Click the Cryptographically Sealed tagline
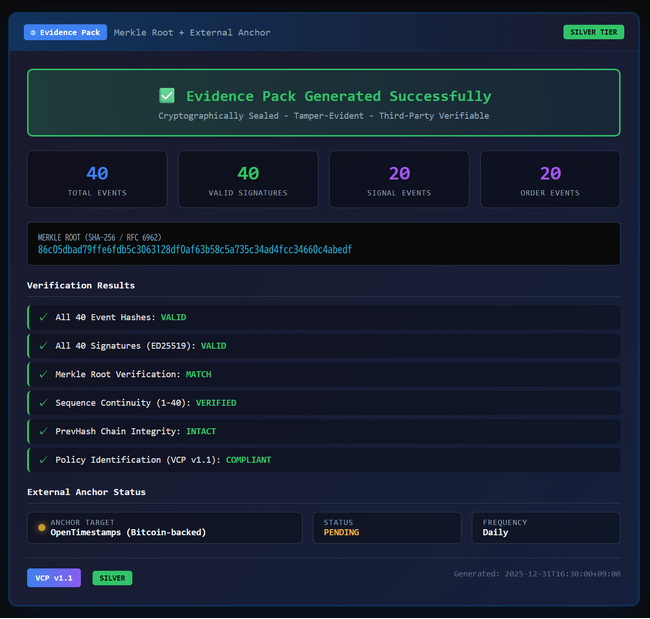 pos(323,116)
